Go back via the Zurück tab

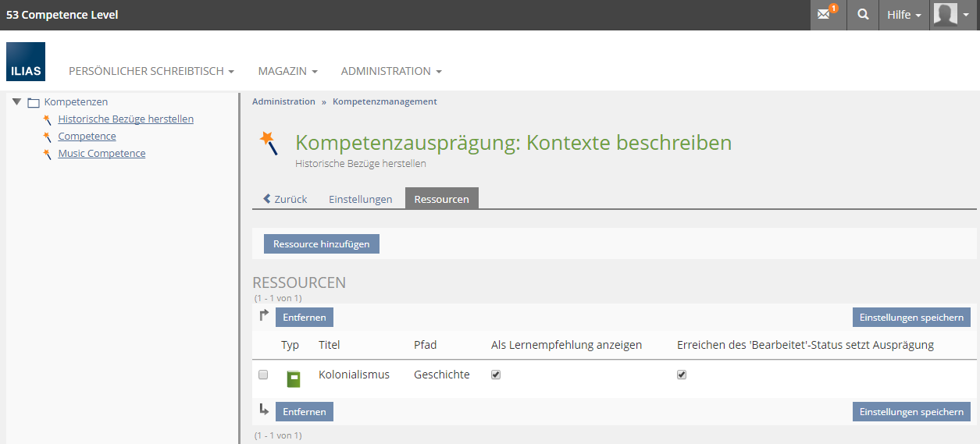[285, 199]
